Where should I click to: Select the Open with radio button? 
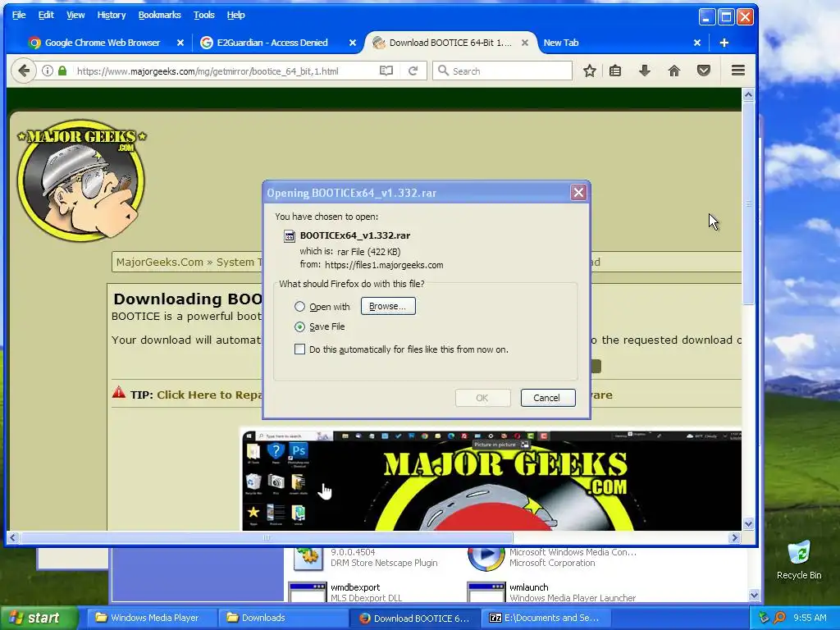click(x=299, y=307)
